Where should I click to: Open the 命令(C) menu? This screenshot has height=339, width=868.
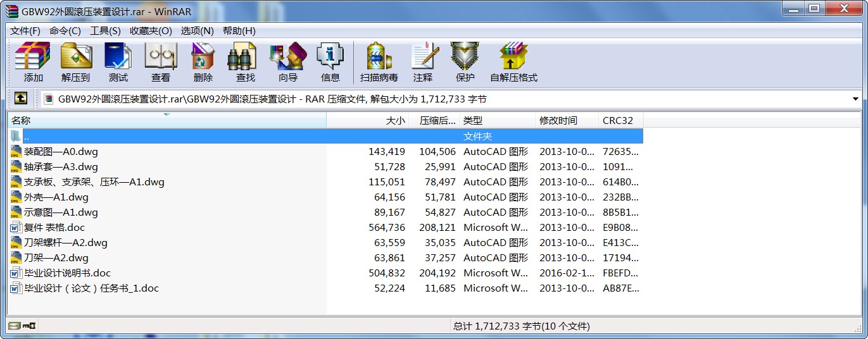[x=65, y=31]
